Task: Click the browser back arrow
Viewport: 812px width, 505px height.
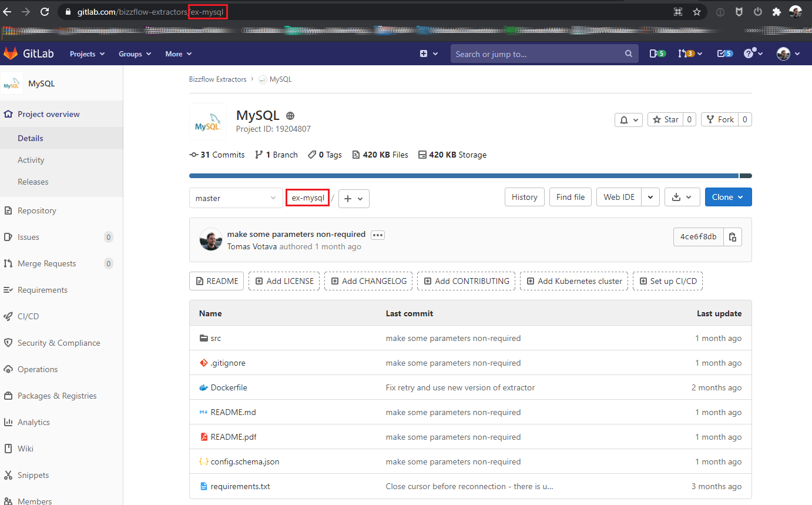Action: tap(8, 11)
